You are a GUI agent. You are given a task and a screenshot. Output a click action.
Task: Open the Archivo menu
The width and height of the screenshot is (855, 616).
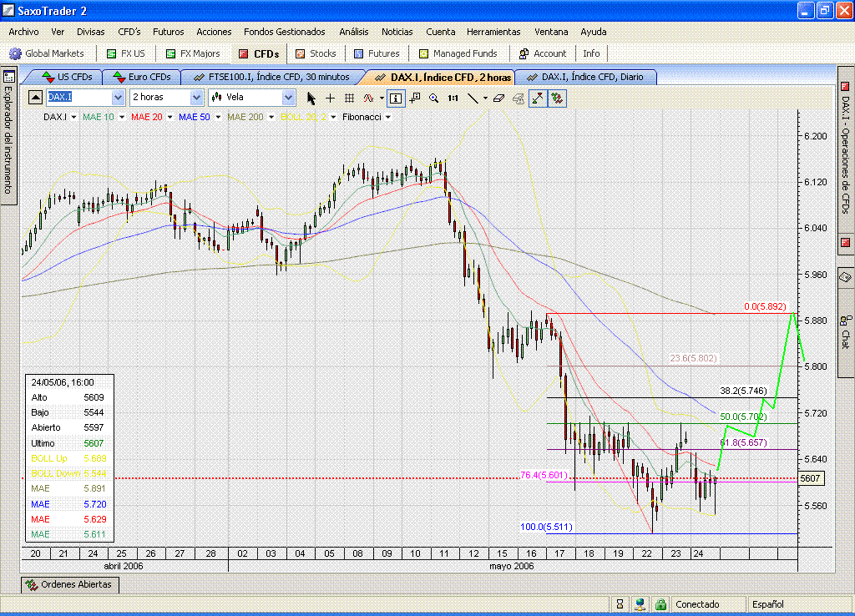(x=23, y=32)
